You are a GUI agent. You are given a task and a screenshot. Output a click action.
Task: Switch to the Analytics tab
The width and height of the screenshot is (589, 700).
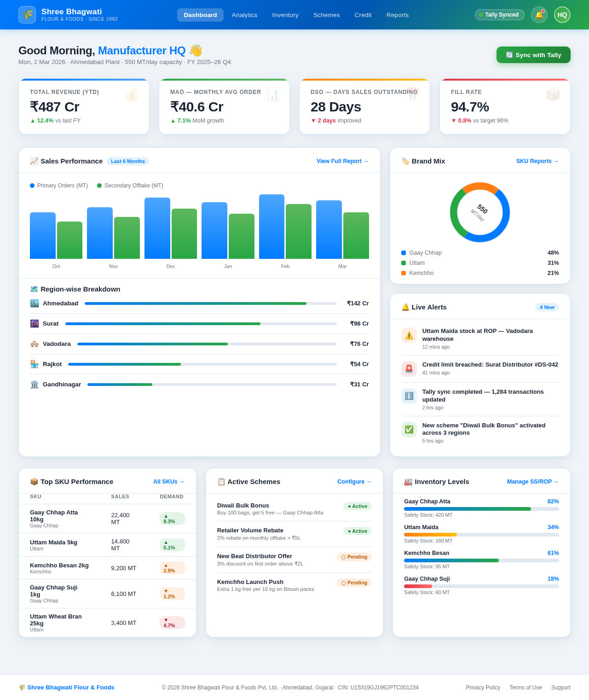tap(244, 15)
